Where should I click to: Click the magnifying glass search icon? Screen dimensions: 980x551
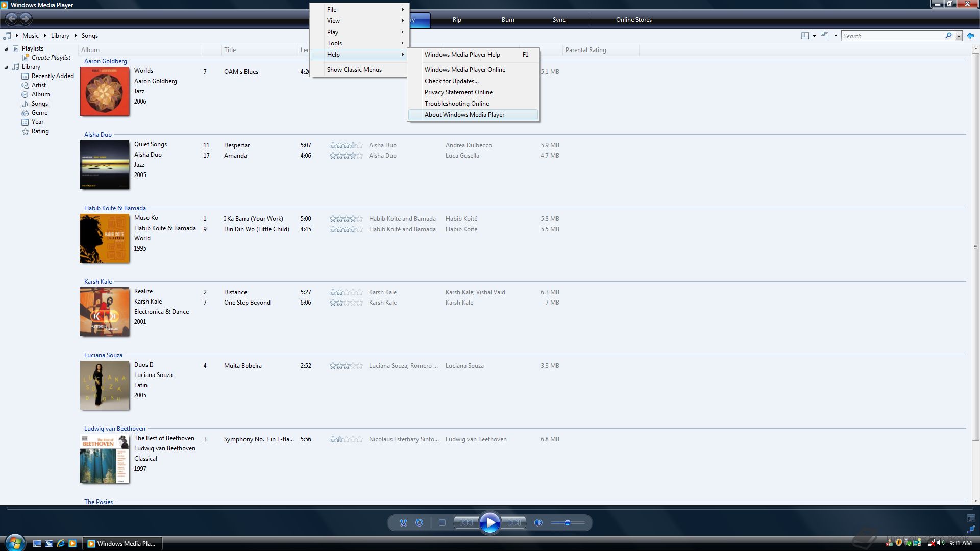click(948, 36)
